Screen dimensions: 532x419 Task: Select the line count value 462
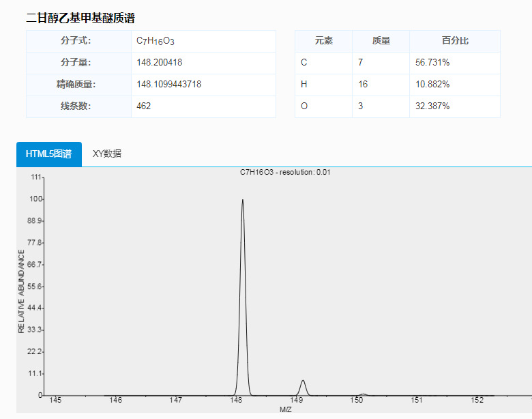(144, 106)
